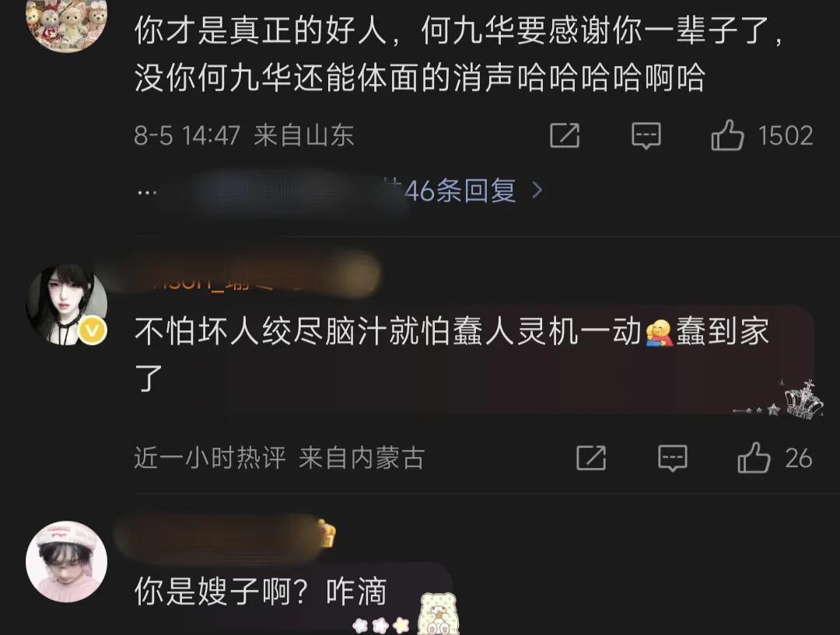Open the white beret avatar profile
Screen dimensions: 840x635
coord(66,562)
